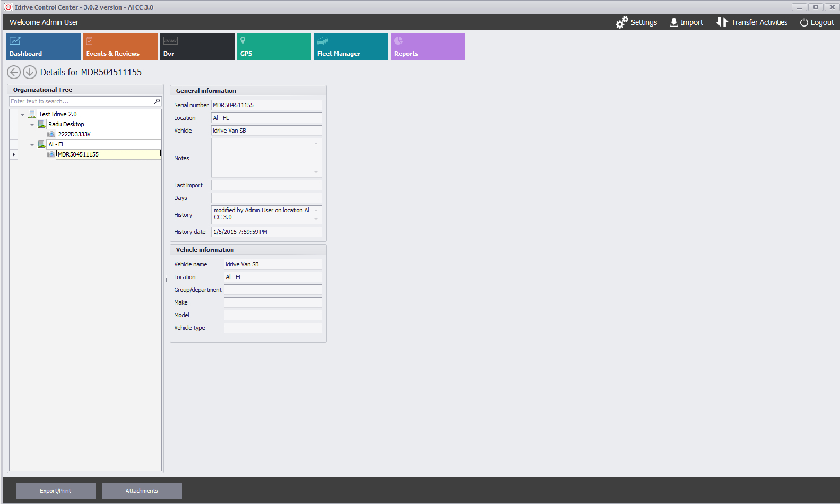Click the Import download icon
Viewport: 840px width, 504px height.
click(x=673, y=22)
